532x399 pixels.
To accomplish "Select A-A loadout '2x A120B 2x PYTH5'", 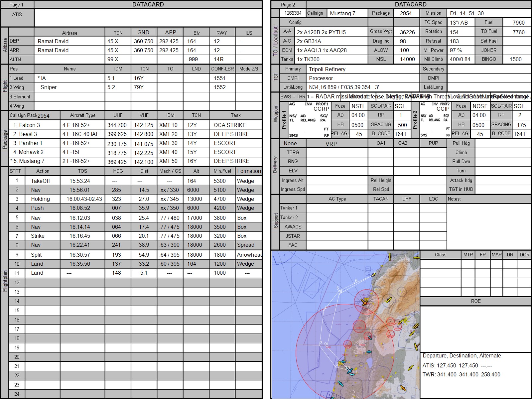I will click(x=321, y=32).
